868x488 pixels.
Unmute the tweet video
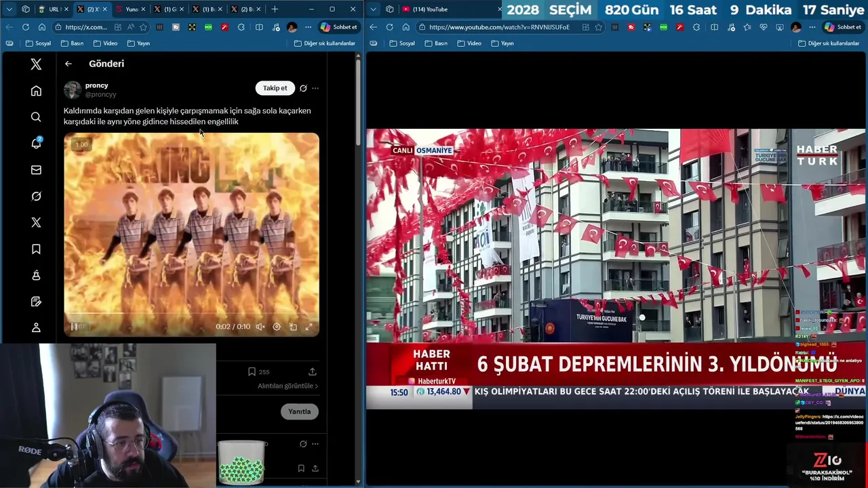click(x=260, y=327)
